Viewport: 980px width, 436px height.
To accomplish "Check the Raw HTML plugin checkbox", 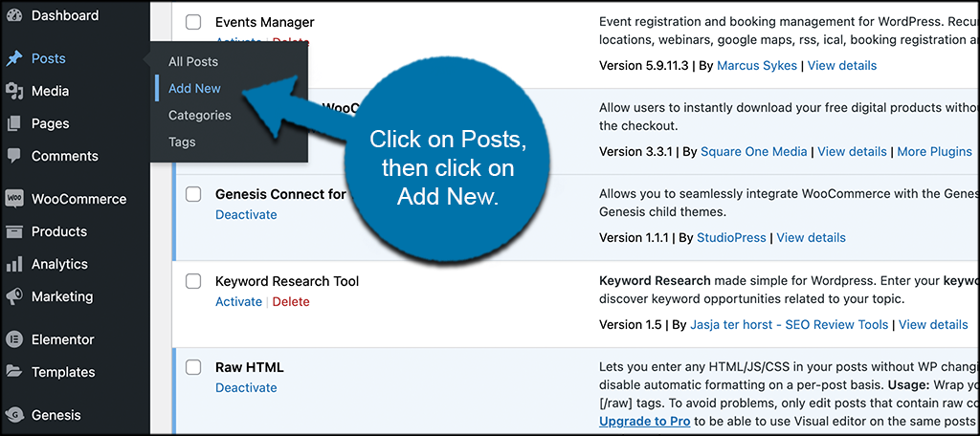I will click(x=193, y=366).
